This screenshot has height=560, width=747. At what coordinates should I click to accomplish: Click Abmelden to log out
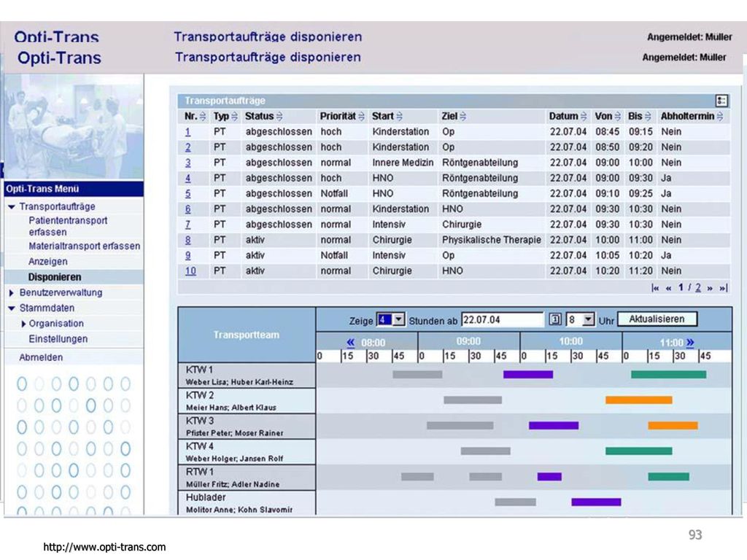click(41, 357)
